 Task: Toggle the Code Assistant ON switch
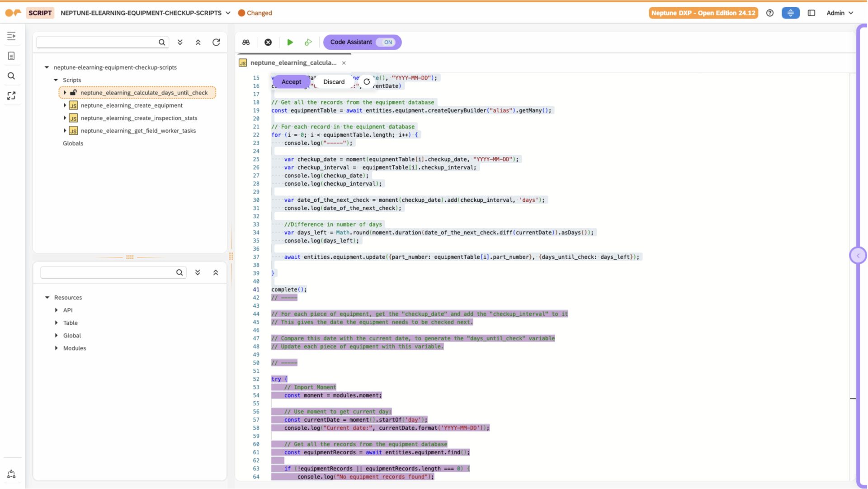[x=387, y=42]
